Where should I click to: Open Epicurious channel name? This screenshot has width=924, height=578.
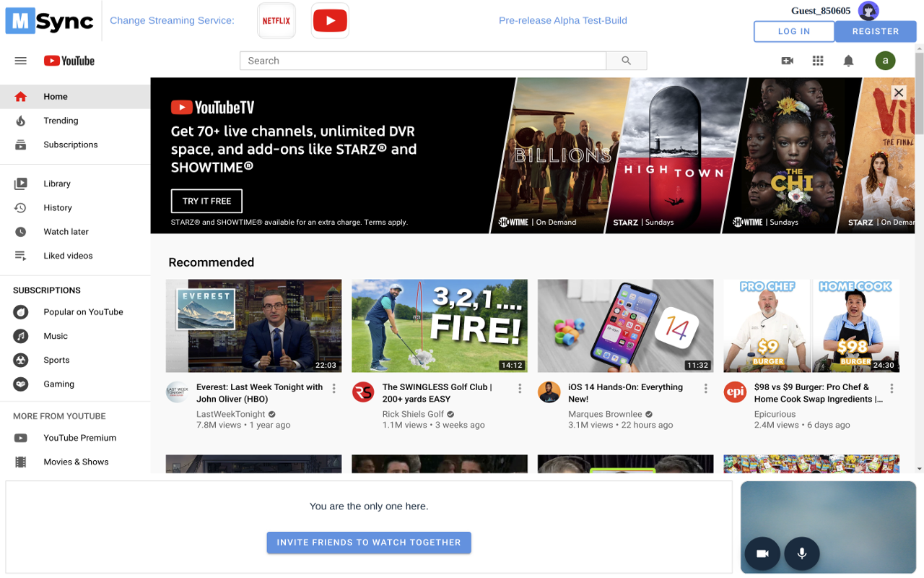[x=775, y=415]
